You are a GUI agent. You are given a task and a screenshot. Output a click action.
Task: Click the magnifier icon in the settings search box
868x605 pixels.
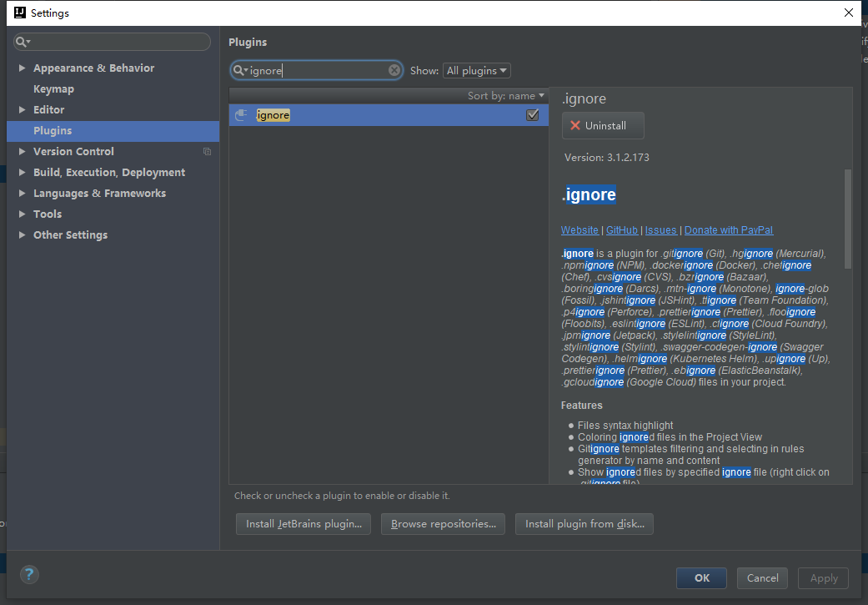pyautogui.click(x=23, y=42)
